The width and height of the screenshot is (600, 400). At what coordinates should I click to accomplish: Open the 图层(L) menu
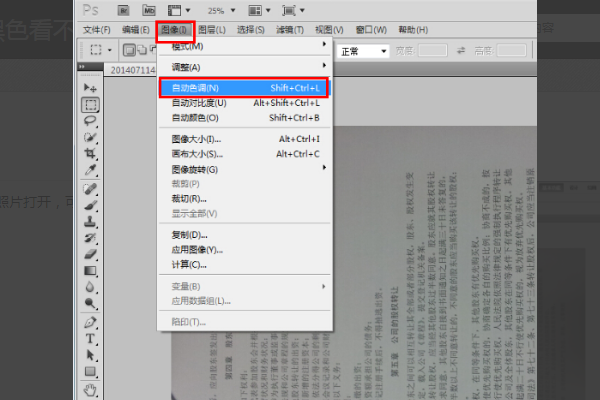(212, 29)
